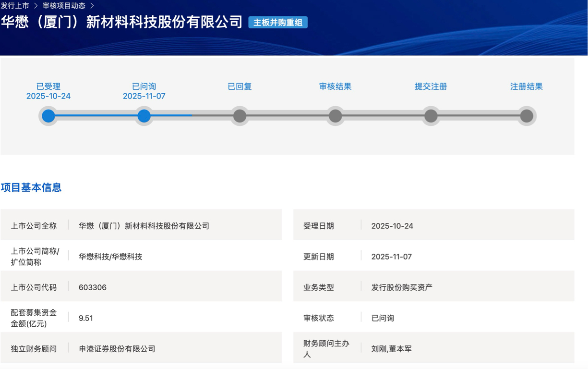Open the 审核项目动态 breadcrumb link
Image resolution: width=588 pixels, height=369 pixels.
coord(64,6)
